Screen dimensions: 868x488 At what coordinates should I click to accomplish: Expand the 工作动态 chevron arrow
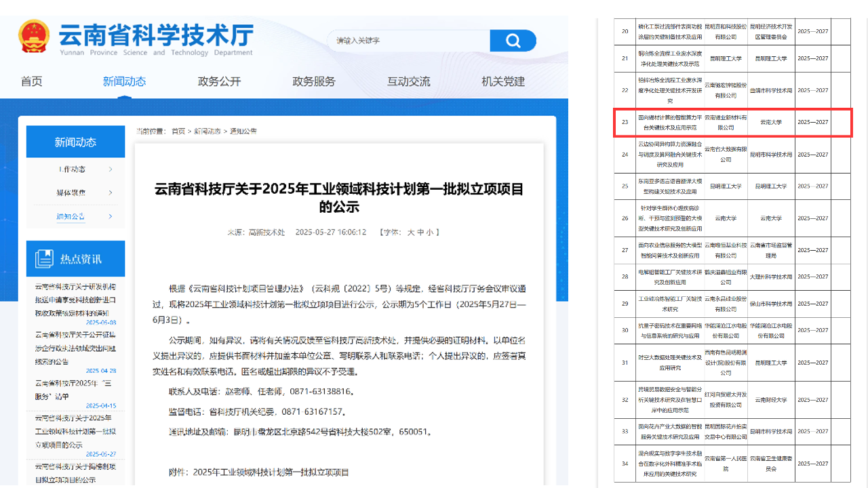click(x=111, y=169)
